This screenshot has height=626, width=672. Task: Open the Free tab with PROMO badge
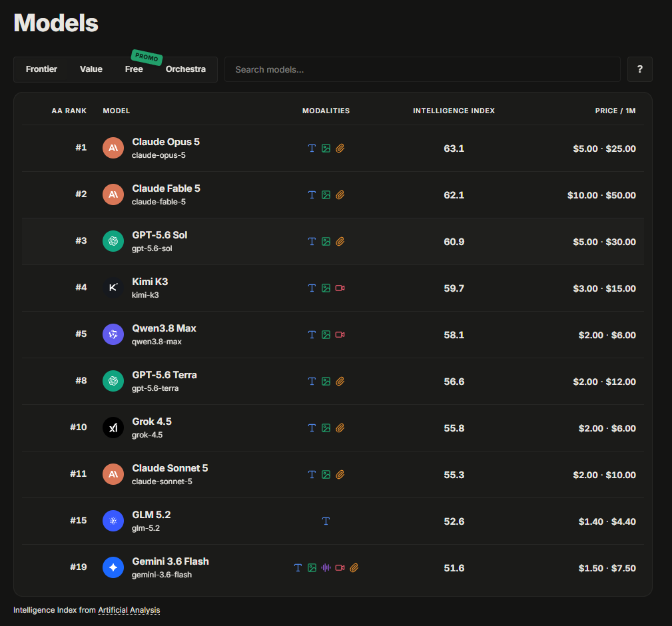pyautogui.click(x=134, y=69)
